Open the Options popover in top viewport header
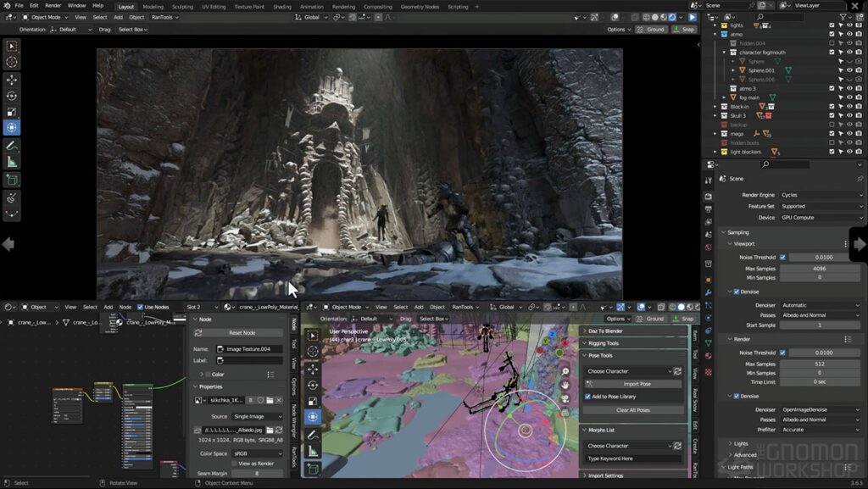868x489 pixels. pos(618,30)
